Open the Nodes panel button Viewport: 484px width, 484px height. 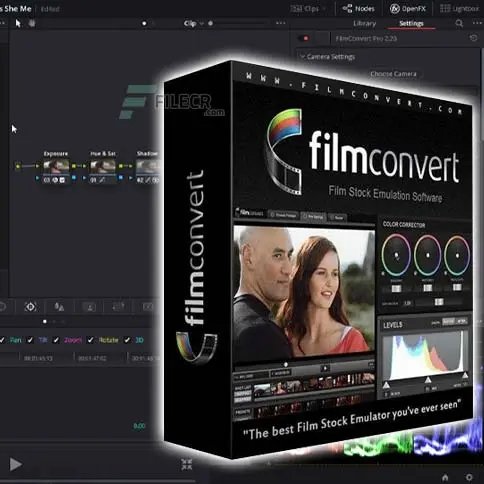358,9
